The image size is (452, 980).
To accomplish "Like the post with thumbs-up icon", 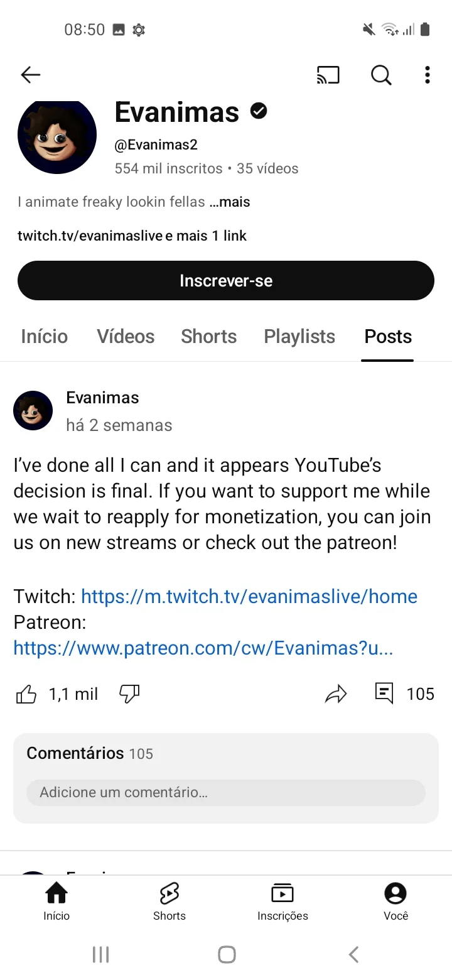I will [26, 694].
